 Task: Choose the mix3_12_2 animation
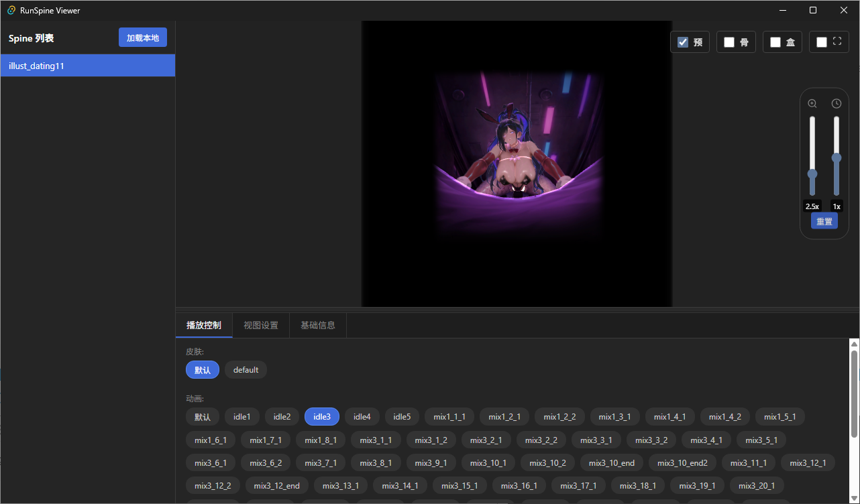click(x=213, y=486)
